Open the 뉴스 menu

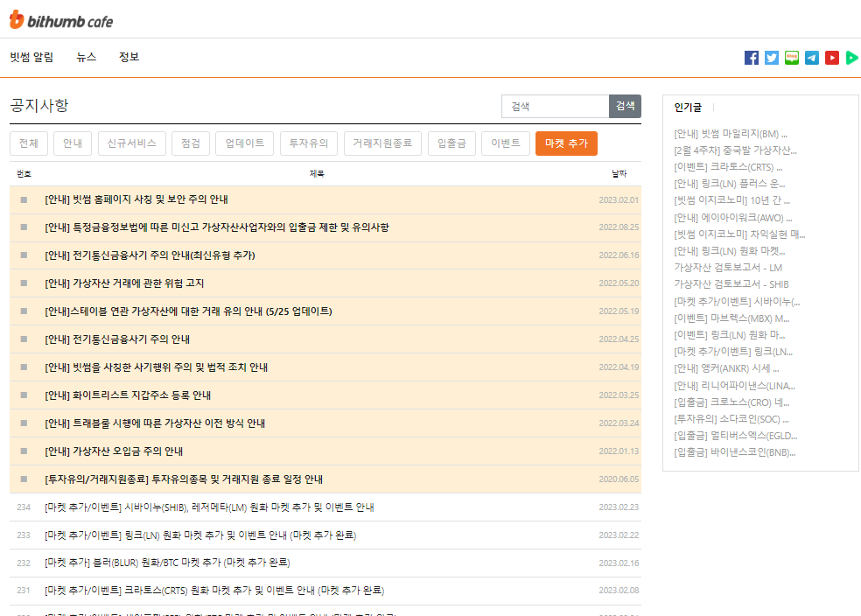87,57
